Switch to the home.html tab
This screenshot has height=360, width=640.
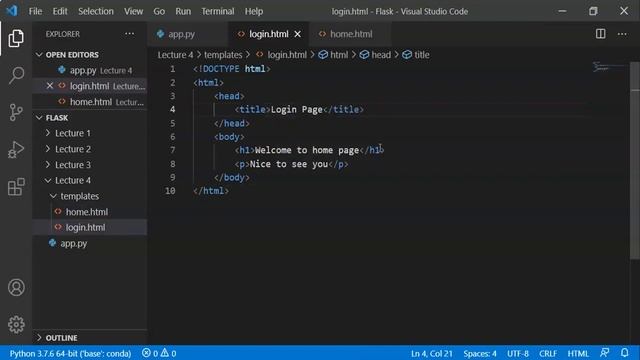[350, 34]
